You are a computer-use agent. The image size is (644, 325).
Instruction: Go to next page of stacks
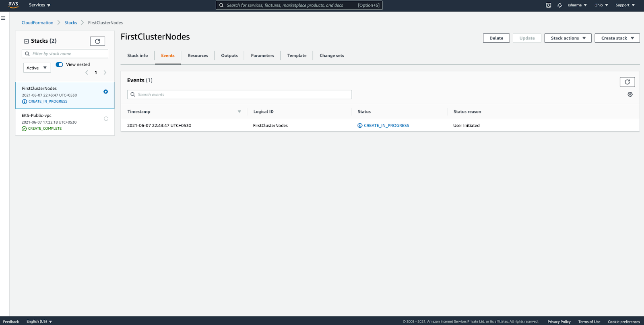[105, 72]
